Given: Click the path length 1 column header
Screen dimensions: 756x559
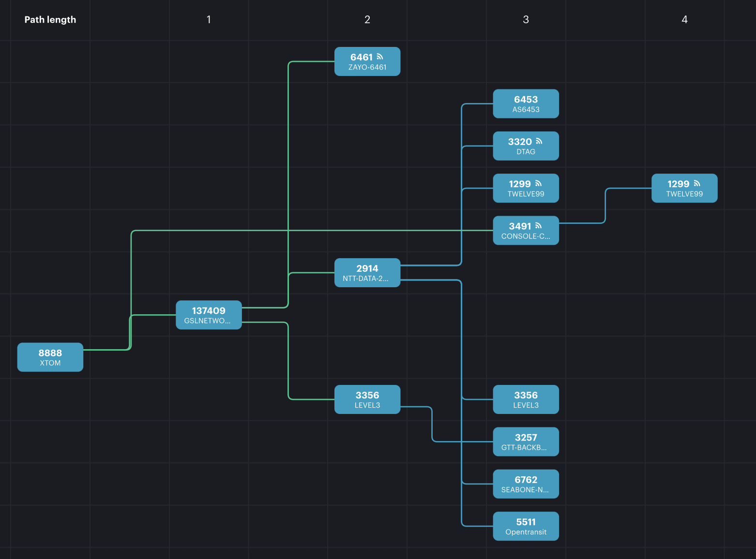Looking at the screenshot, I should tap(209, 20).
